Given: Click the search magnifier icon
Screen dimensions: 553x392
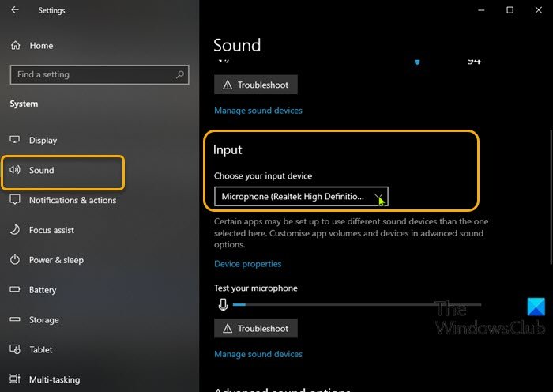Looking at the screenshot, I should (181, 75).
